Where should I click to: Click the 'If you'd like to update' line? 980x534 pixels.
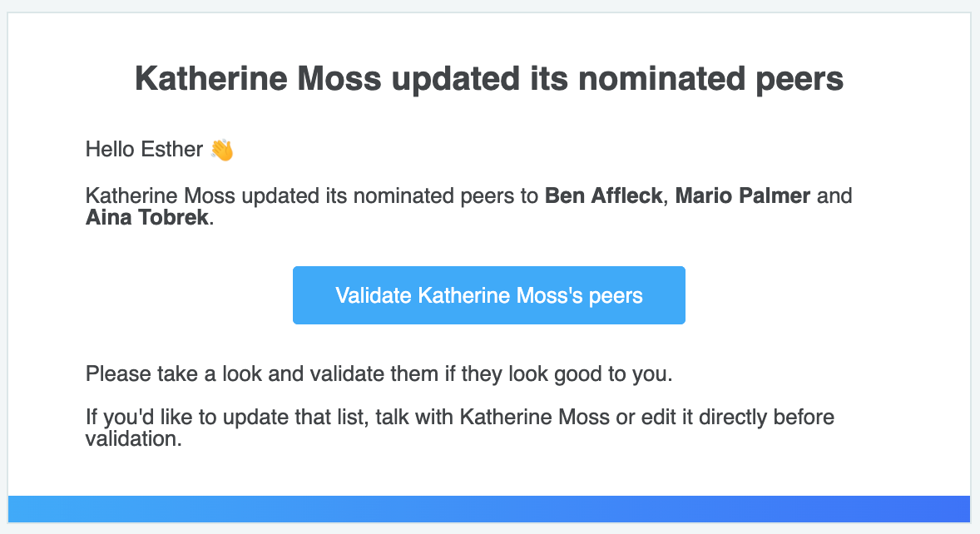click(460, 417)
